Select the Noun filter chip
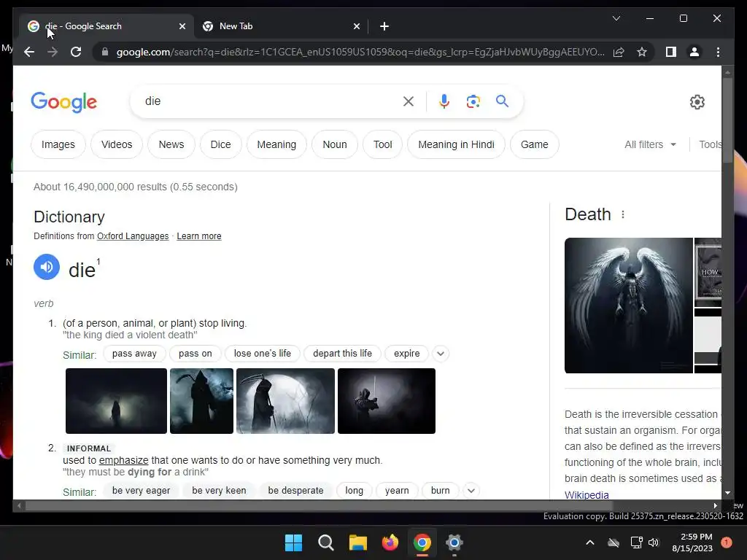The height and width of the screenshot is (560, 747). [335, 144]
